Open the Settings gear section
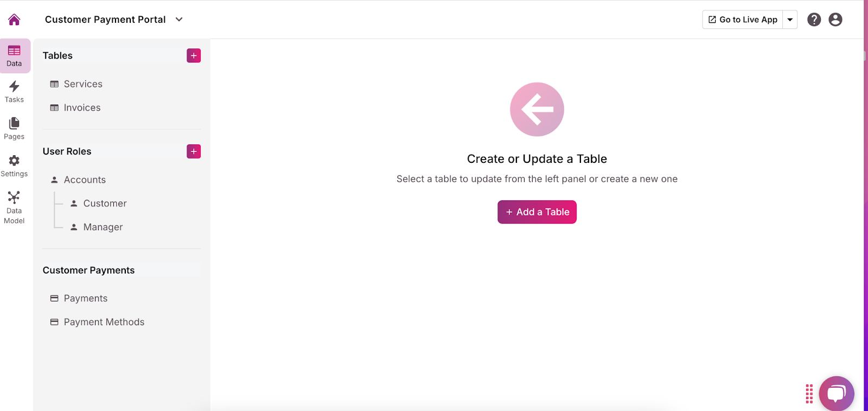 coord(14,166)
